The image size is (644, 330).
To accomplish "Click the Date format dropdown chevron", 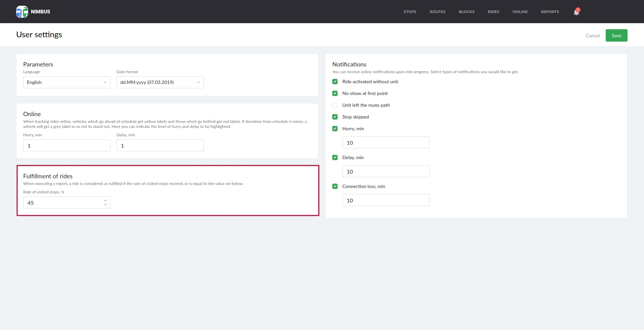I will click(198, 82).
